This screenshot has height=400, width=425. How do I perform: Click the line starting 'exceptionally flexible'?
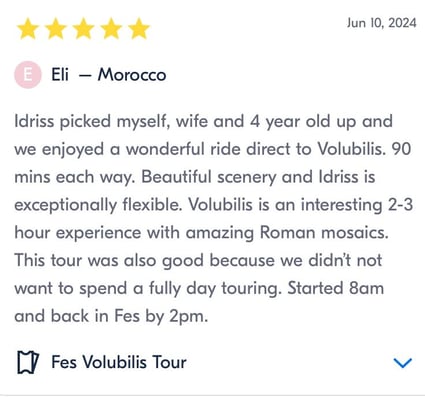(x=214, y=205)
